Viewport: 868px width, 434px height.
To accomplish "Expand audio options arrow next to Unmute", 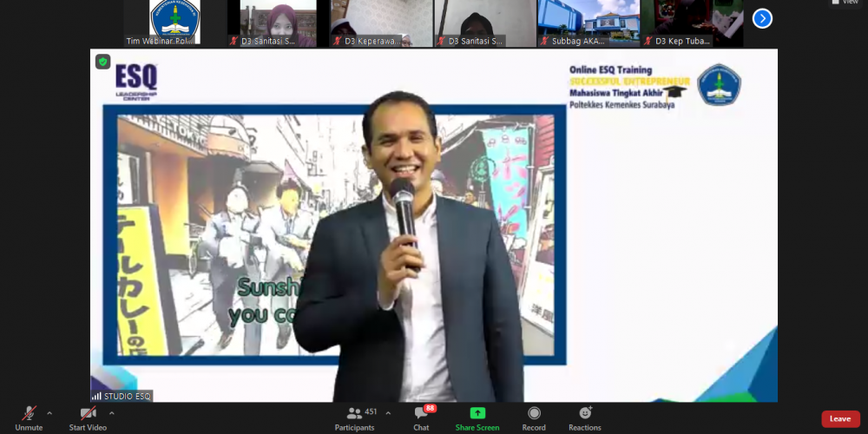I will pos(49,413).
